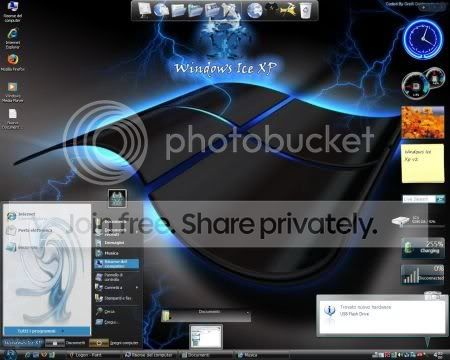The width and height of the screenshot is (450, 360).
Task: Open Internet in the start menu
Action: coord(47,216)
